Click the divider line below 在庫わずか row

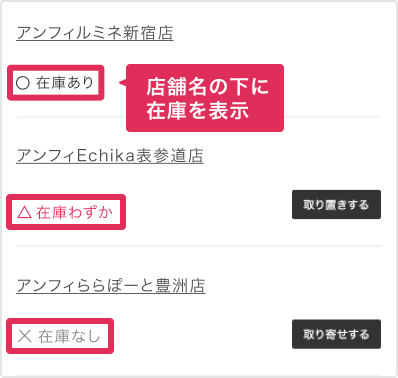(x=199, y=246)
